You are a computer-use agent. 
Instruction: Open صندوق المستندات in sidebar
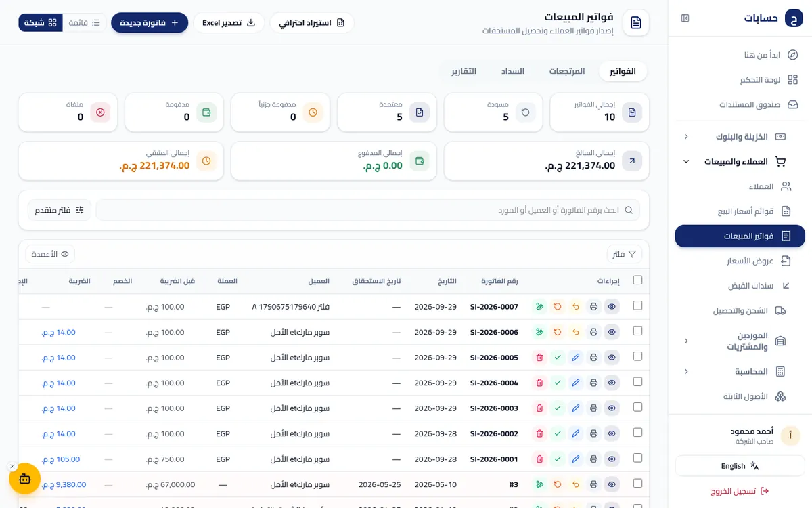tap(740, 105)
